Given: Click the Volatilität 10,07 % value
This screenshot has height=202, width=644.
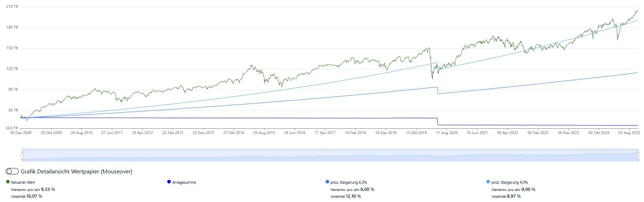Looking at the screenshot, I should (x=34, y=196).
